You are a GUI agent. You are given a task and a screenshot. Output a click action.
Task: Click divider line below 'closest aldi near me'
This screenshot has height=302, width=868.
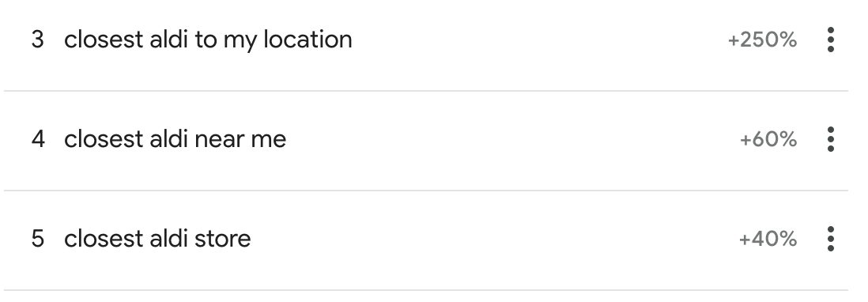coord(426,191)
